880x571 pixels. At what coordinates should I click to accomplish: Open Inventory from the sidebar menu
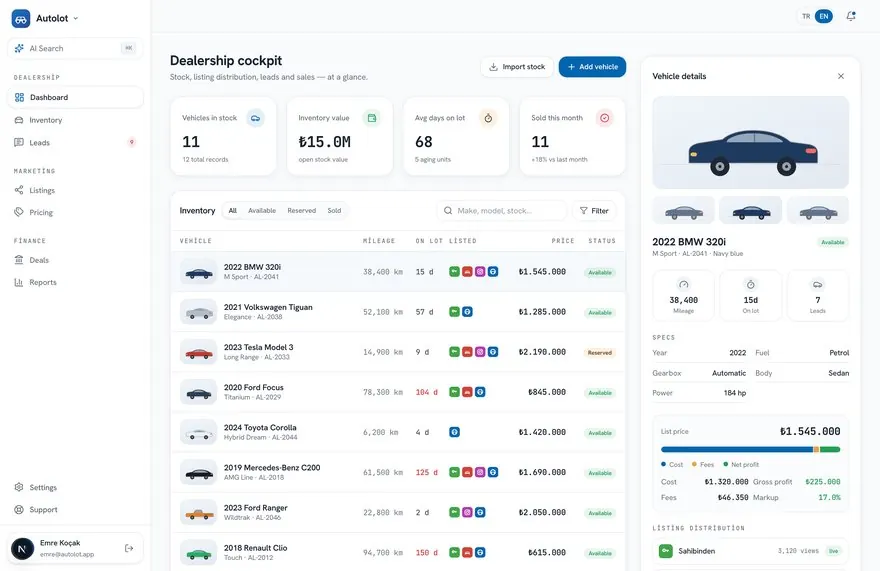coord(75,120)
